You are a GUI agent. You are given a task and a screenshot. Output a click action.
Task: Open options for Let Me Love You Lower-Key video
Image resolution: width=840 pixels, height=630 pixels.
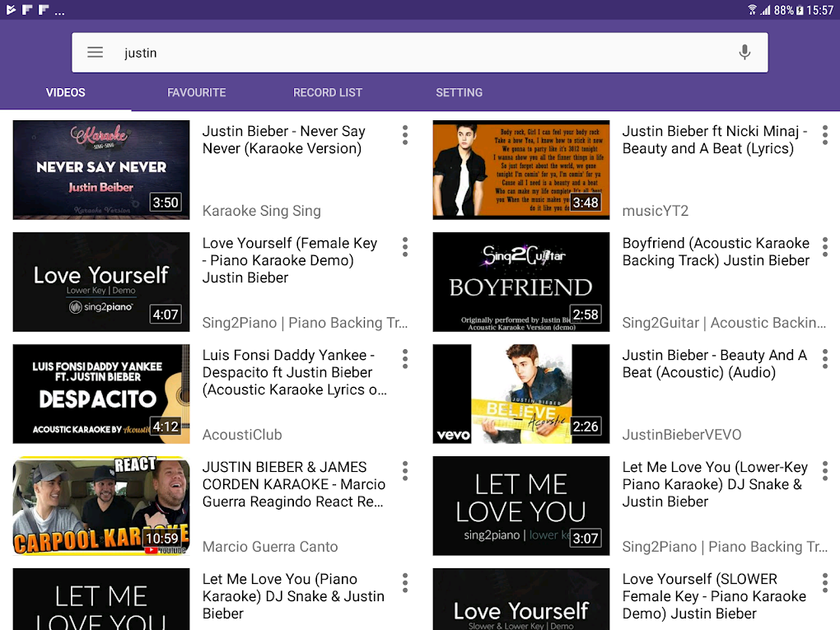coord(824,470)
